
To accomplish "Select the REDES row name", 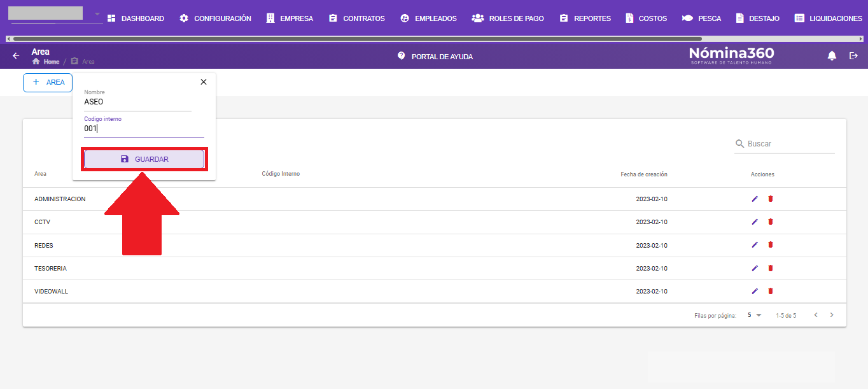I will point(44,245).
